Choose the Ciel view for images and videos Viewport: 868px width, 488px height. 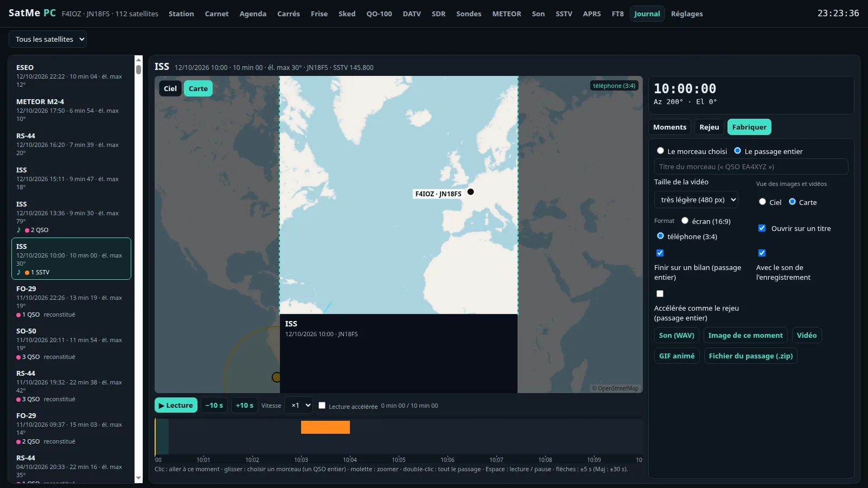pos(762,202)
